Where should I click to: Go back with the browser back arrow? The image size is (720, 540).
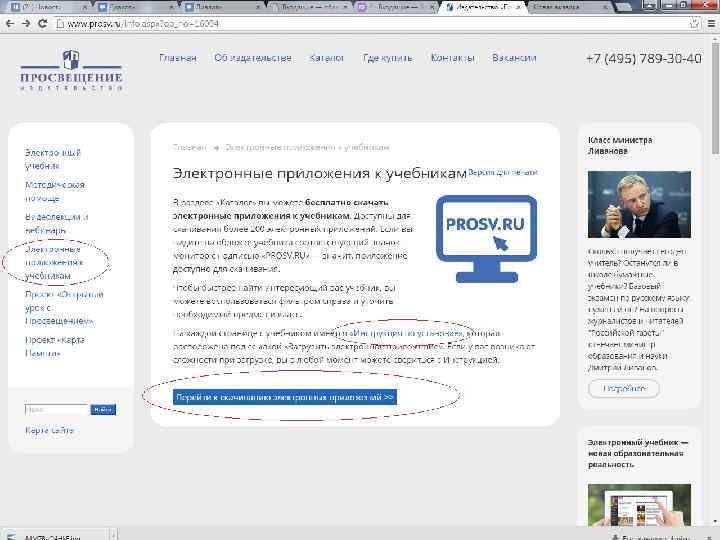click(x=10, y=23)
